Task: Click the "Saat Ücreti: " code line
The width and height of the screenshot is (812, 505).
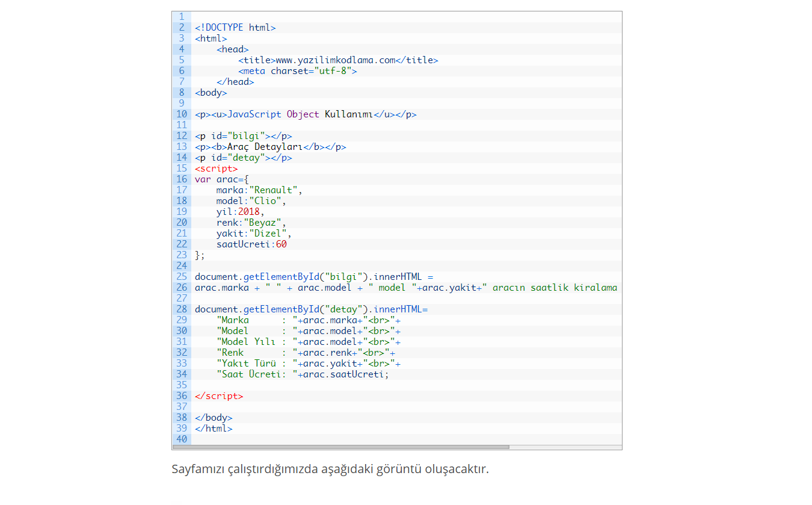Action: coord(303,374)
